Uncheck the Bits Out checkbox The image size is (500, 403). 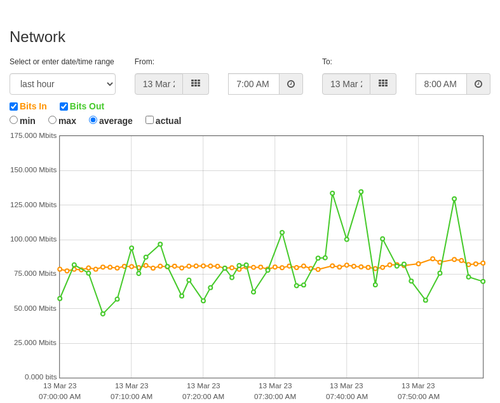64,106
